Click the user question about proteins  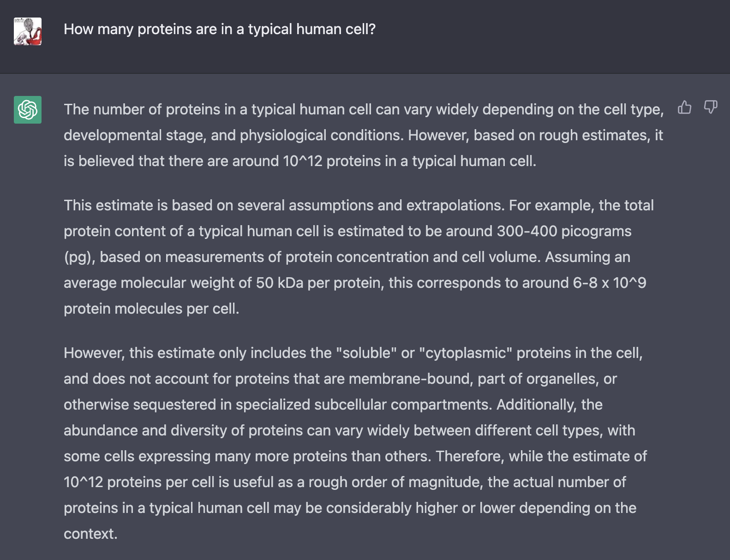tap(219, 29)
